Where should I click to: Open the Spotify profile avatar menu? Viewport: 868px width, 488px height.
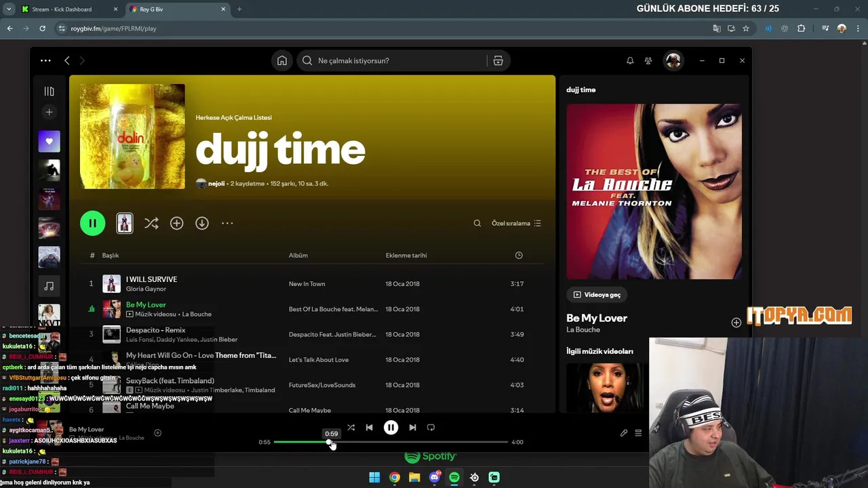tap(673, 61)
